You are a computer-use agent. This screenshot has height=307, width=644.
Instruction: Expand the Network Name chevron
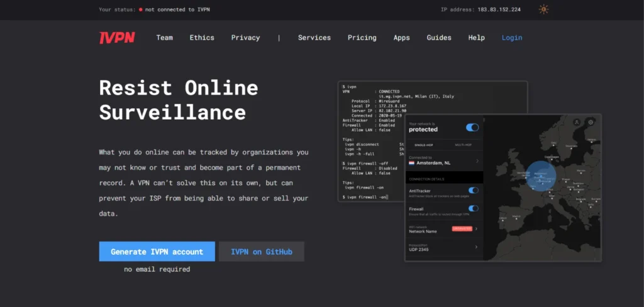477,228
